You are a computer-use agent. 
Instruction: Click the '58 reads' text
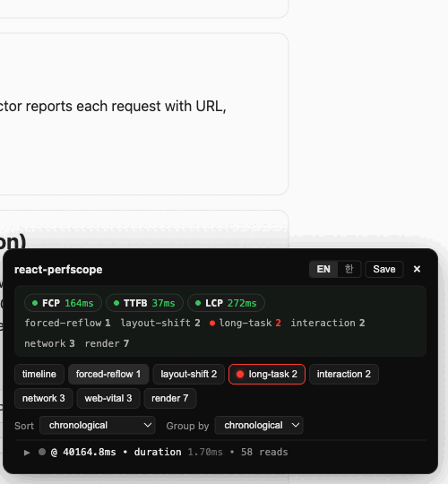coord(264,453)
